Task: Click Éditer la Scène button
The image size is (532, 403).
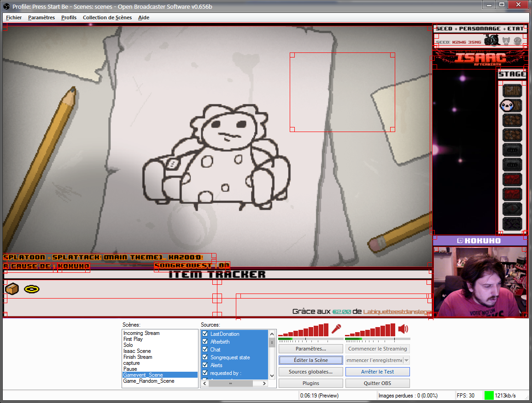Action: (x=311, y=360)
